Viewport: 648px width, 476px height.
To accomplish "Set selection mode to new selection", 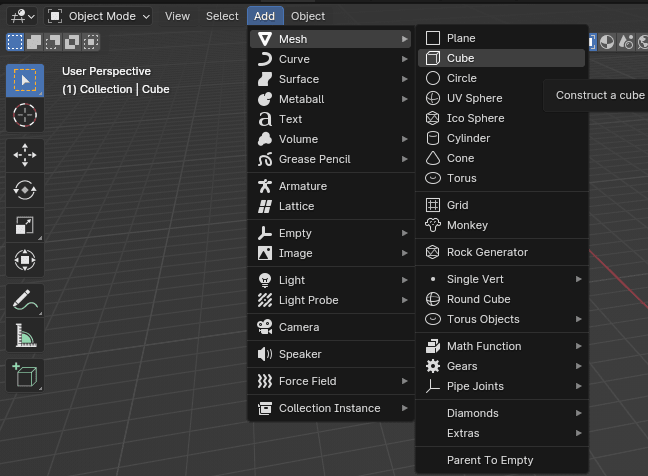I will pyautogui.click(x=15, y=42).
